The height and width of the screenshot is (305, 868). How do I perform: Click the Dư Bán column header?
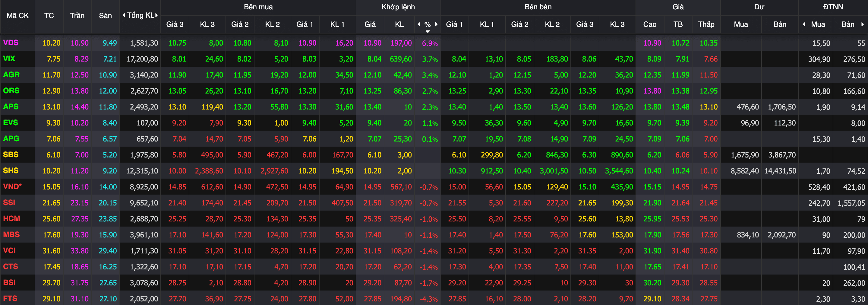click(x=780, y=24)
